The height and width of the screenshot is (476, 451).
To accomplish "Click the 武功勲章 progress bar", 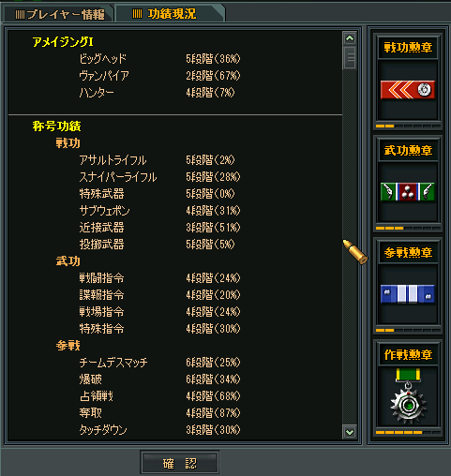I will pos(408,229).
